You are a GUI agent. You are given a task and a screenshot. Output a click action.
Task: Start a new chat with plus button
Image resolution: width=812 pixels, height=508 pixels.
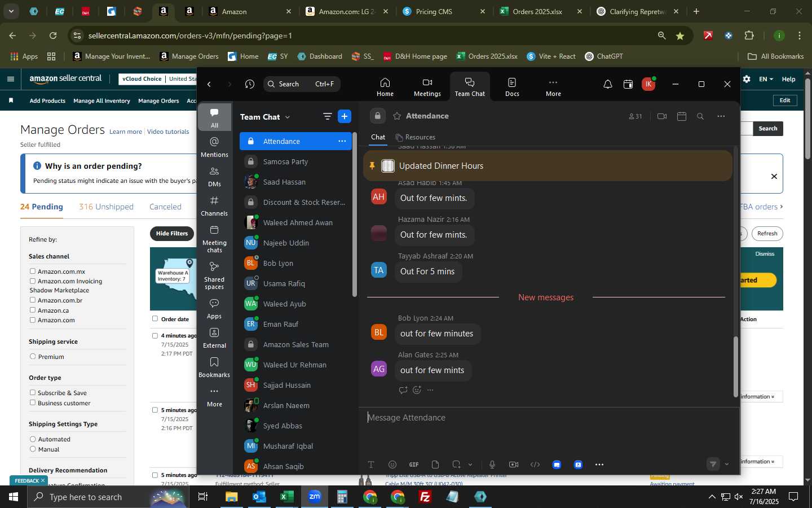[x=345, y=116]
